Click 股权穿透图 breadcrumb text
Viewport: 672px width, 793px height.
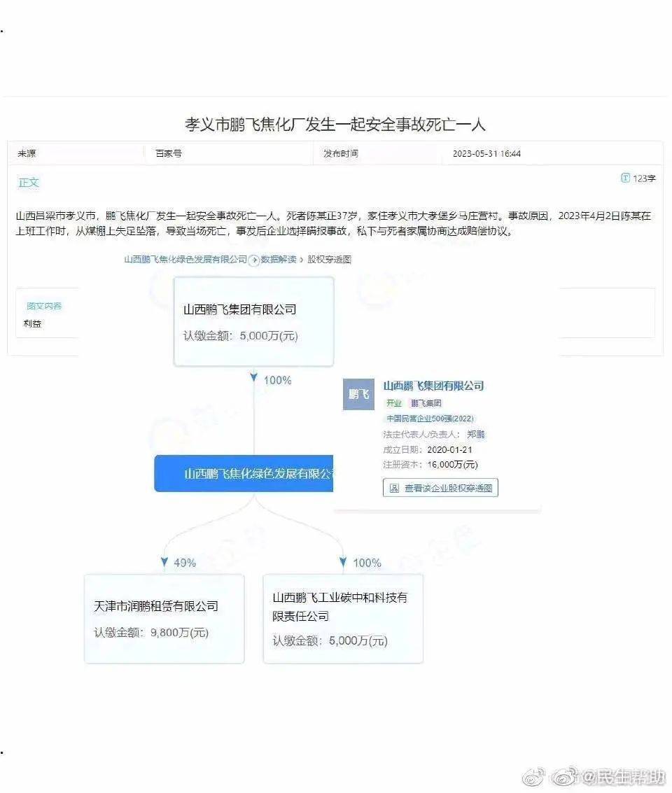[x=329, y=260]
